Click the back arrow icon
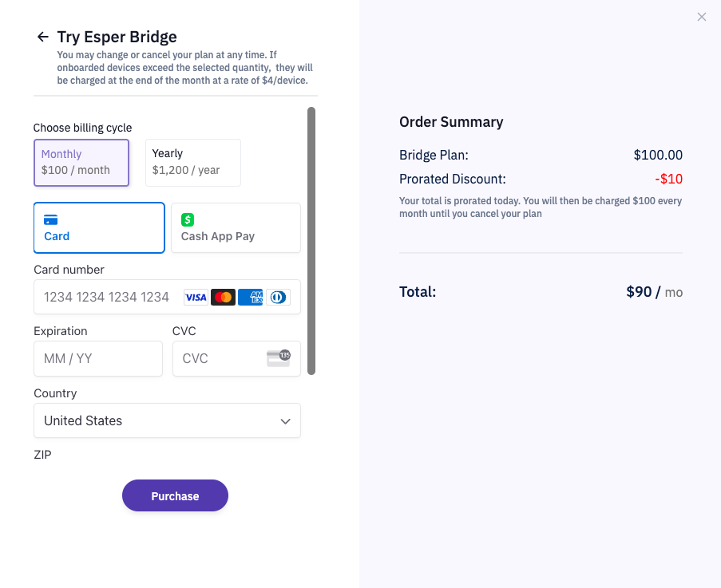This screenshot has width=721, height=588. [x=43, y=37]
